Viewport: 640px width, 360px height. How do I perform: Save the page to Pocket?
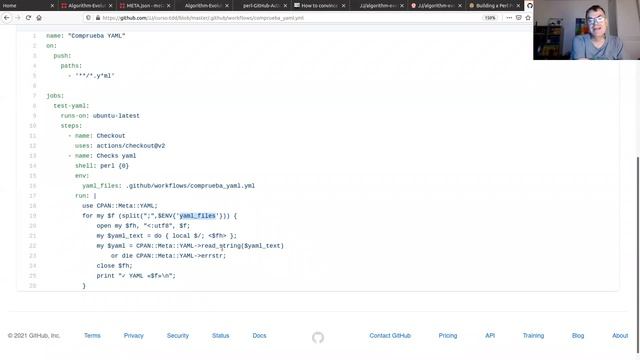(x=518, y=18)
